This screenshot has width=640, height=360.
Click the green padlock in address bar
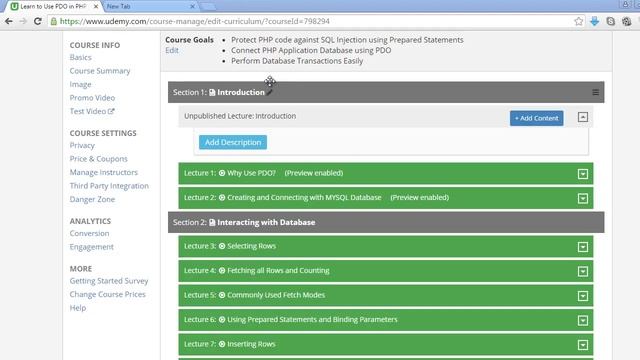coord(53,21)
